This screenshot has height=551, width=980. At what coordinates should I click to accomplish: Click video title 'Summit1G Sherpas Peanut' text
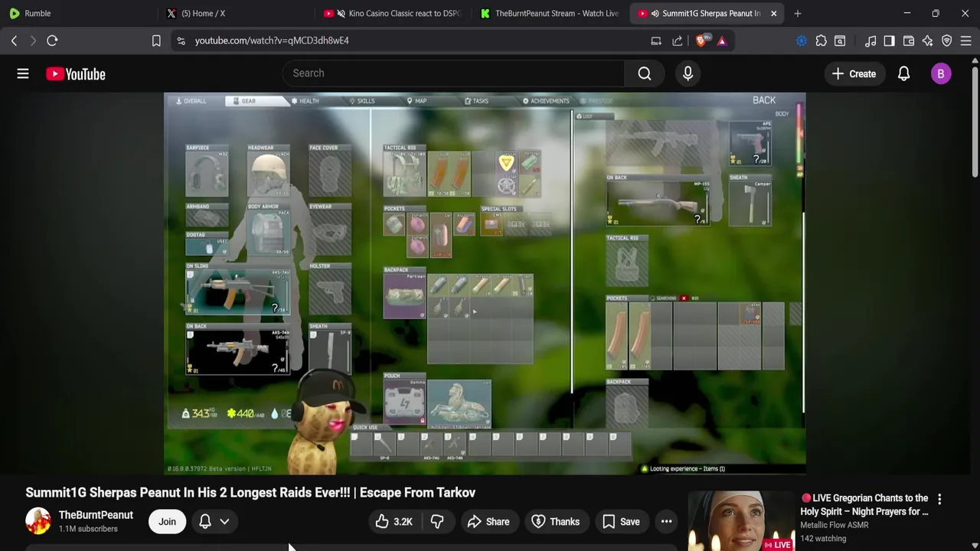[250, 493]
